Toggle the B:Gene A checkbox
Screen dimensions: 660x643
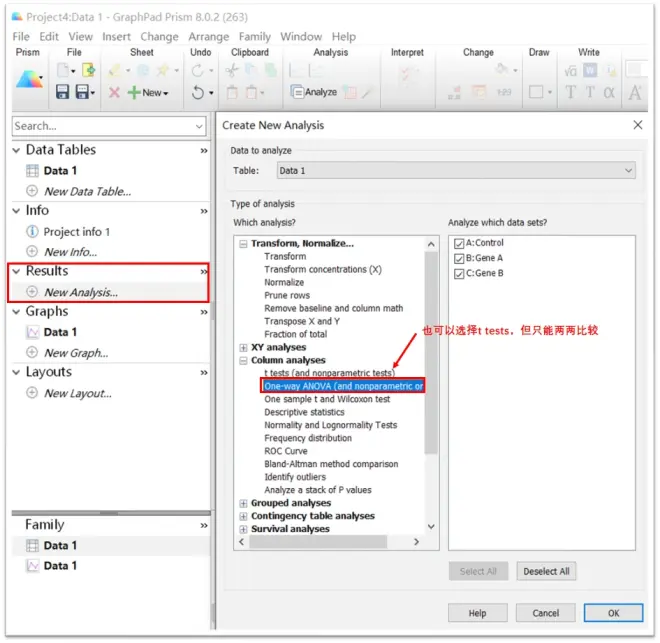click(x=459, y=258)
